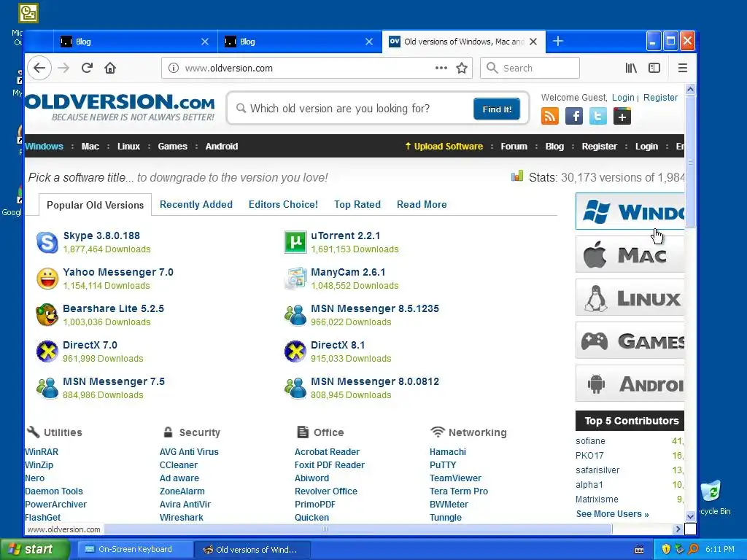Click the DirectX 7.0 icon
This screenshot has height=560, width=747.
point(47,352)
